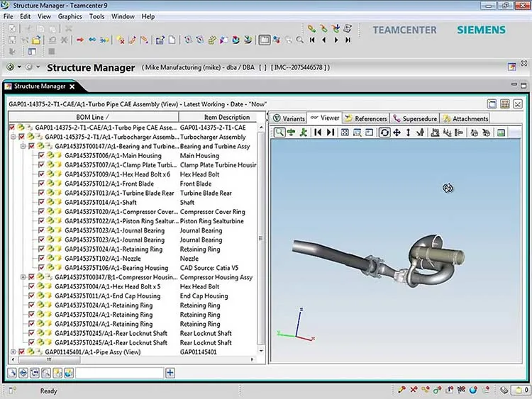Toggle the Shaft line checkbox

(41, 203)
